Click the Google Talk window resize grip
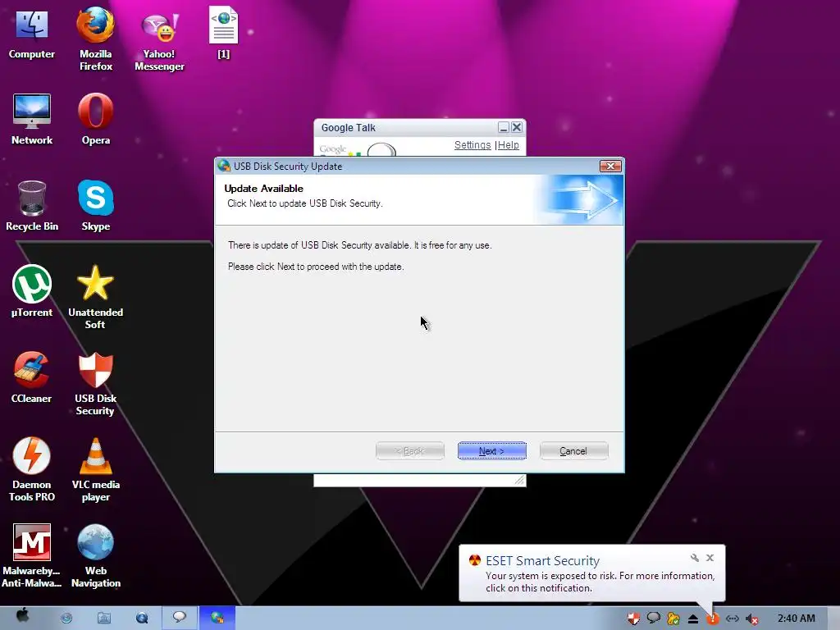 (519, 480)
